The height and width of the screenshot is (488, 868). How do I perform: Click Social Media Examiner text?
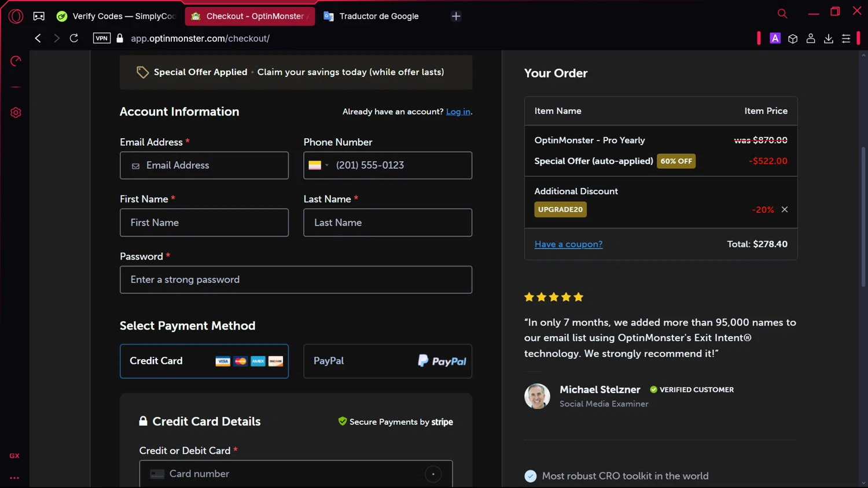(x=604, y=404)
